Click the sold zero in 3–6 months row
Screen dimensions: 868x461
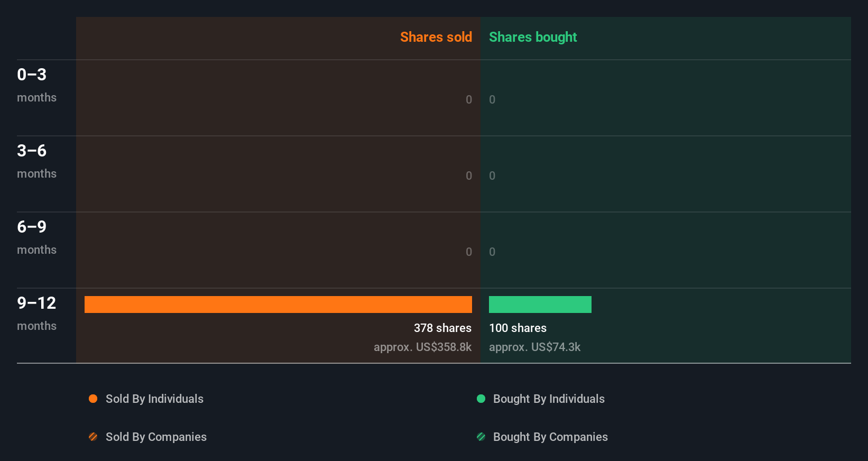[469, 176]
